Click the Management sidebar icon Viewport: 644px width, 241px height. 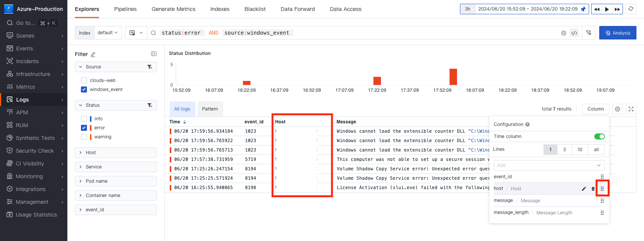(x=10, y=202)
